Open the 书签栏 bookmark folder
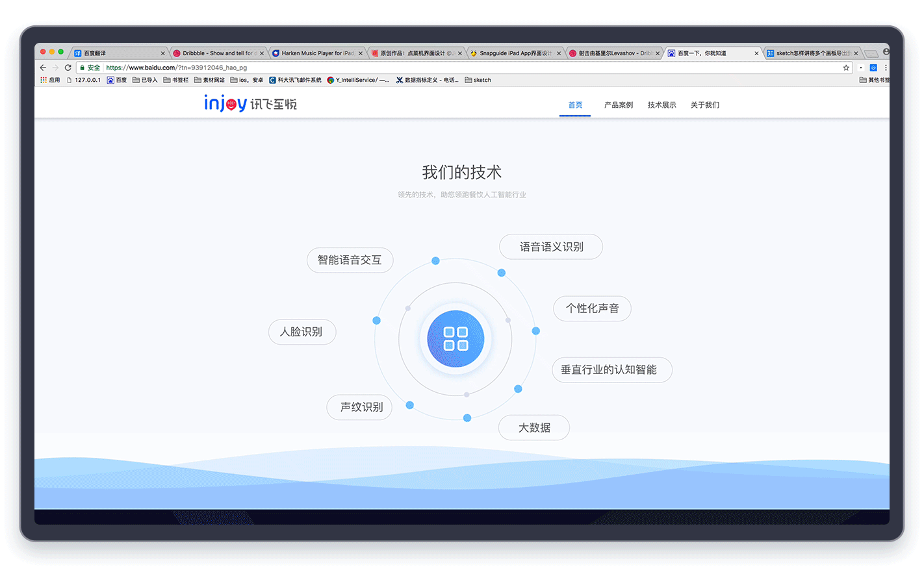 coord(176,80)
